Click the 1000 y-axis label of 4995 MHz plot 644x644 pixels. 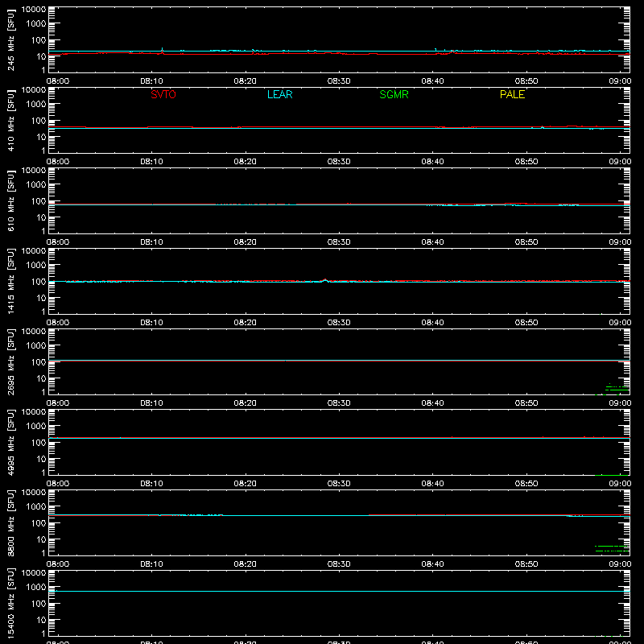pyautogui.click(x=36, y=427)
